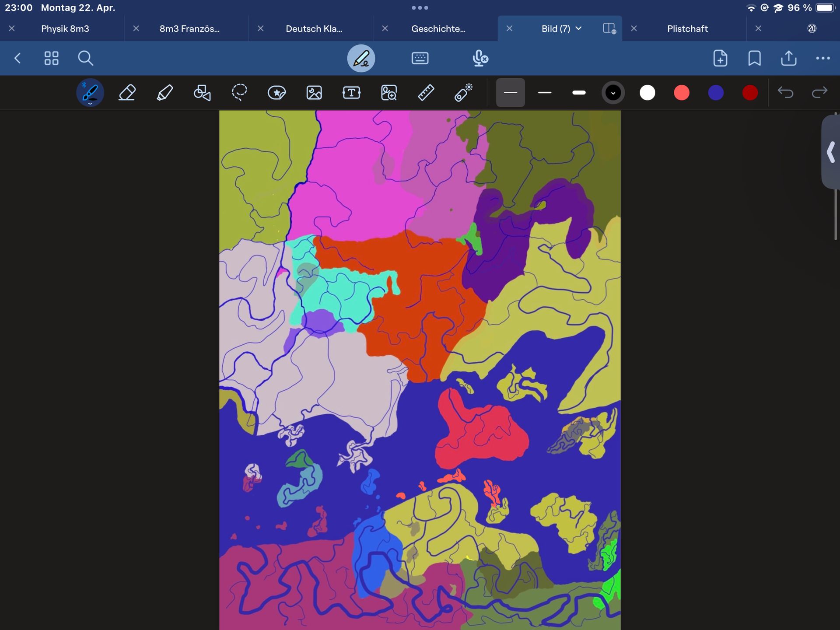
Task: Select the Text box tool
Action: pyautogui.click(x=351, y=93)
